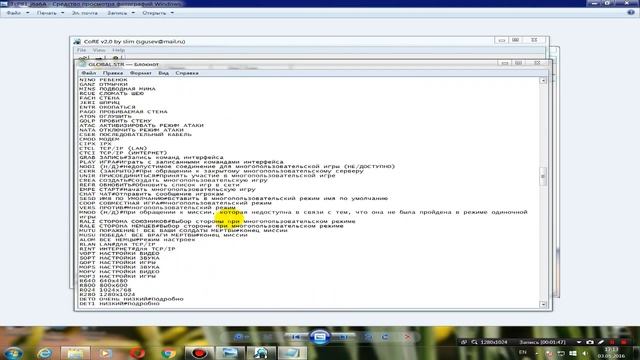640x360 pixels.
Task: Click line NINO РЕБЕНОК
Action: click(104, 80)
